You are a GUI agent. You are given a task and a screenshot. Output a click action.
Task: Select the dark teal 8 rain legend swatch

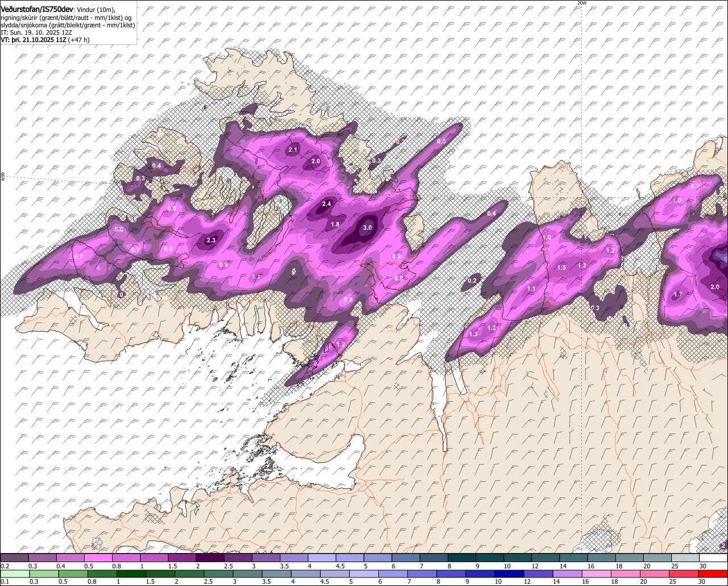click(462, 558)
